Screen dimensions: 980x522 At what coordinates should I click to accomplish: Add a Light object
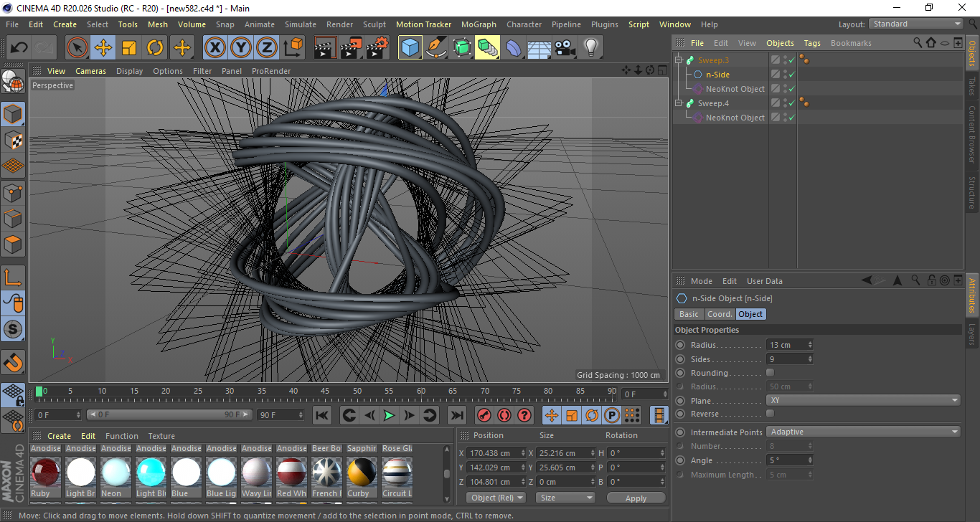coord(590,48)
